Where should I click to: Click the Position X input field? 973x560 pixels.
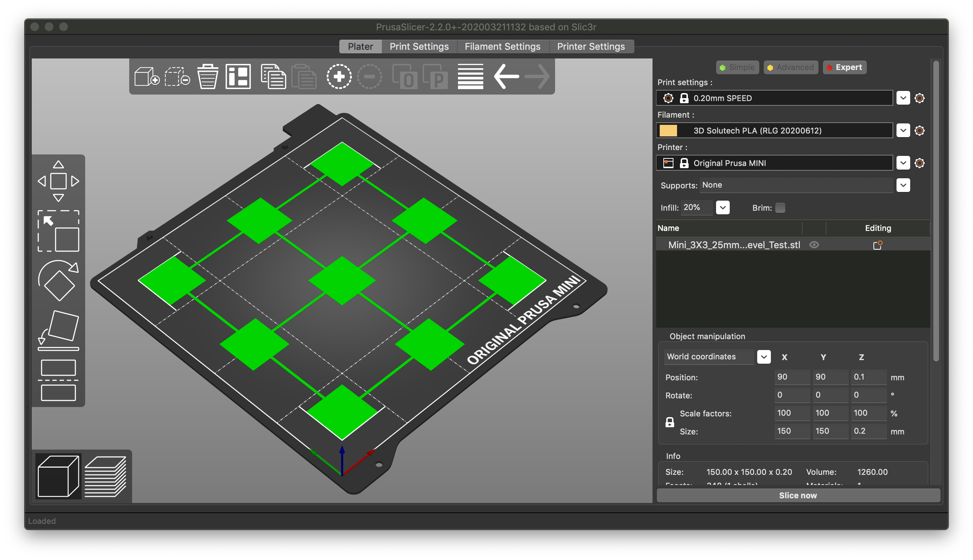pyautogui.click(x=792, y=377)
